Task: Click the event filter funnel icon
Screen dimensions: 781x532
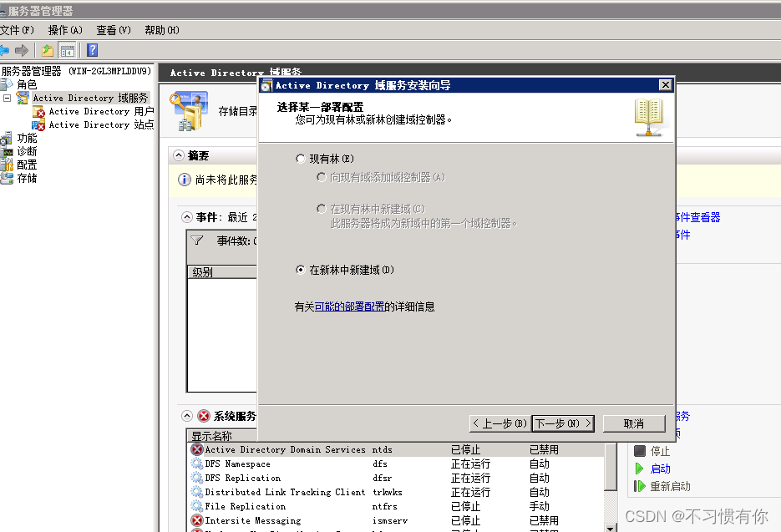Action: (x=197, y=241)
